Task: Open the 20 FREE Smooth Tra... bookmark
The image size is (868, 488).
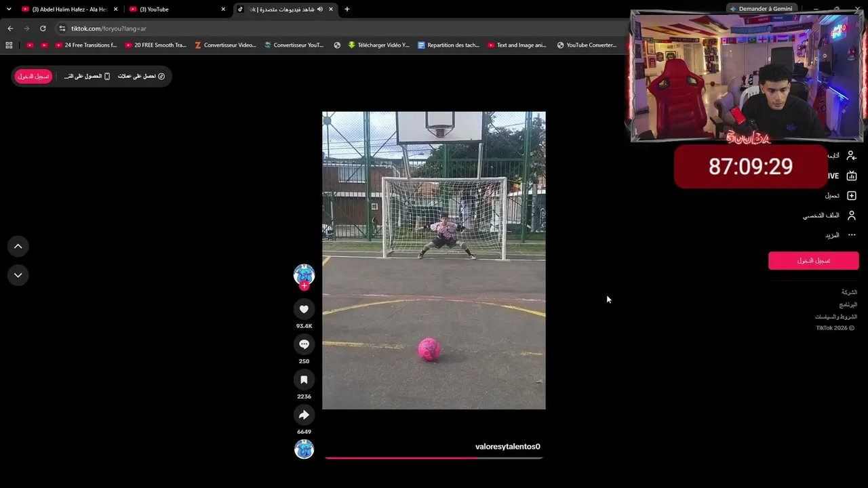Action: [155, 45]
